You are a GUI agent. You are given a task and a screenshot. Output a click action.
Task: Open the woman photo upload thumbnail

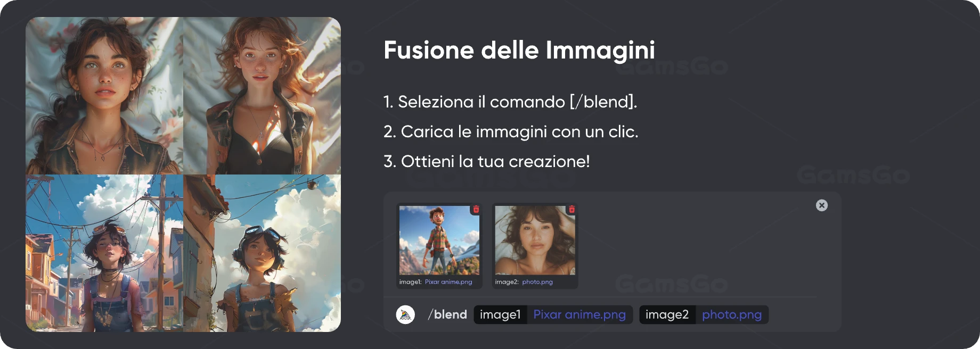535,240
